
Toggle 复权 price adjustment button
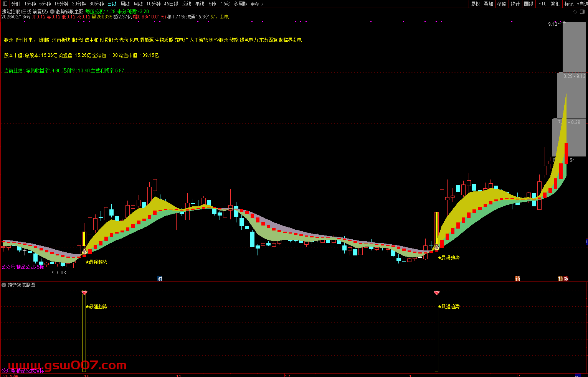pyautogui.click(x=475, y=4)
